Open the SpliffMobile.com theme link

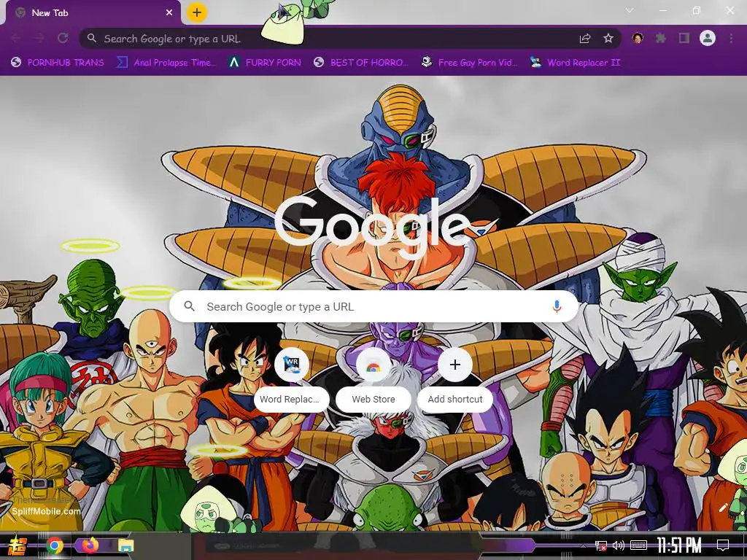tap(46, 511)
